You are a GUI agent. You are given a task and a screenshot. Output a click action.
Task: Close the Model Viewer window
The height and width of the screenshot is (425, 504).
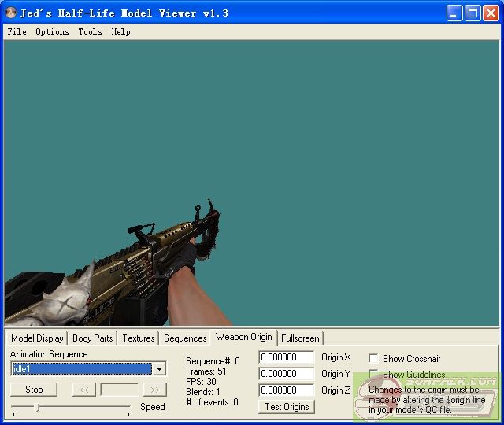491,13
